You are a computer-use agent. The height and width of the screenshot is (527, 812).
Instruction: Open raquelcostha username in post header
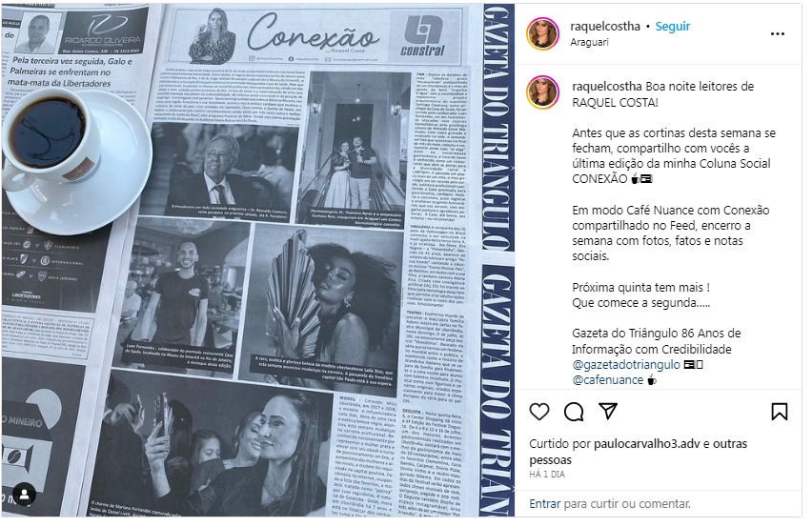[x=605, y=27]
